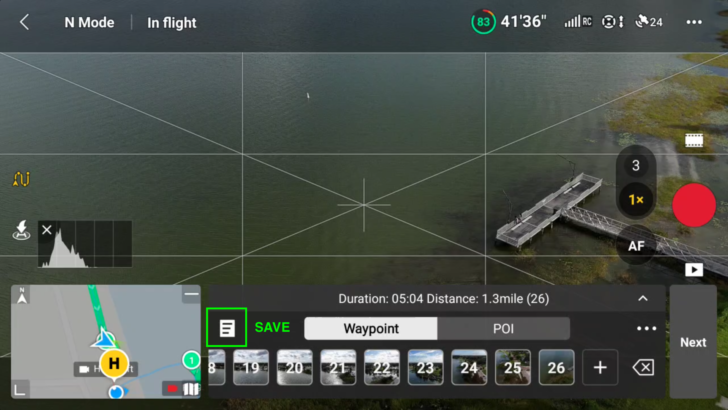Switch to the POI tab
Image resolution: width=728 pixels, height=410 pixels.
pos(503,329)
